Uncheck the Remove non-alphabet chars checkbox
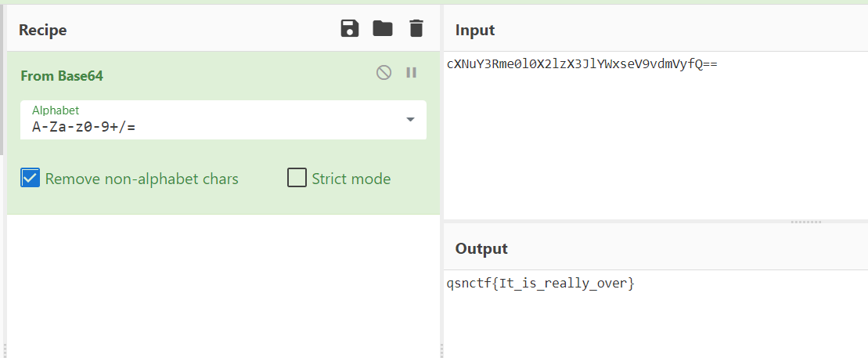Image resolution: width=868 pixels, height=358 pixels. (x=30, y=179)
